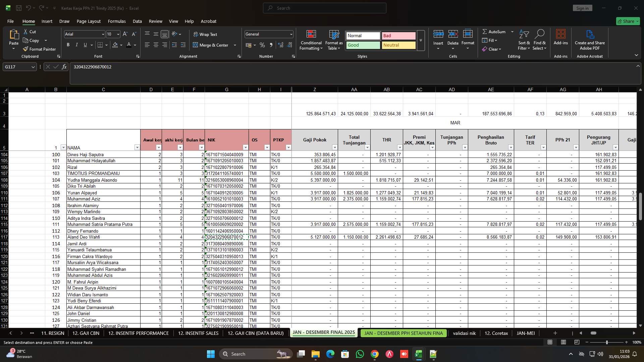Open the font size dropdown

click(118, 34)
